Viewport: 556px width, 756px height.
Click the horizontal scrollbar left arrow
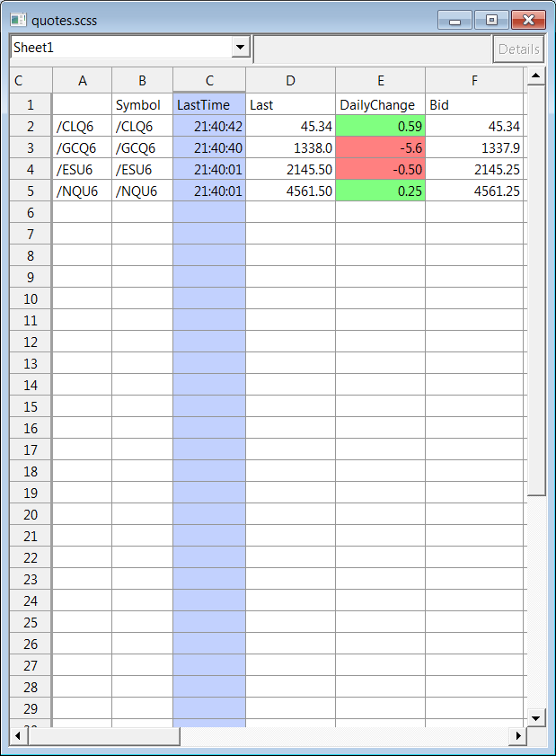(x=18, y=736)
